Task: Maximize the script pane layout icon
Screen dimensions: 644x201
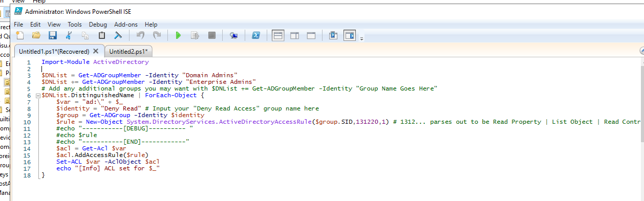Action: coord(311,35)
